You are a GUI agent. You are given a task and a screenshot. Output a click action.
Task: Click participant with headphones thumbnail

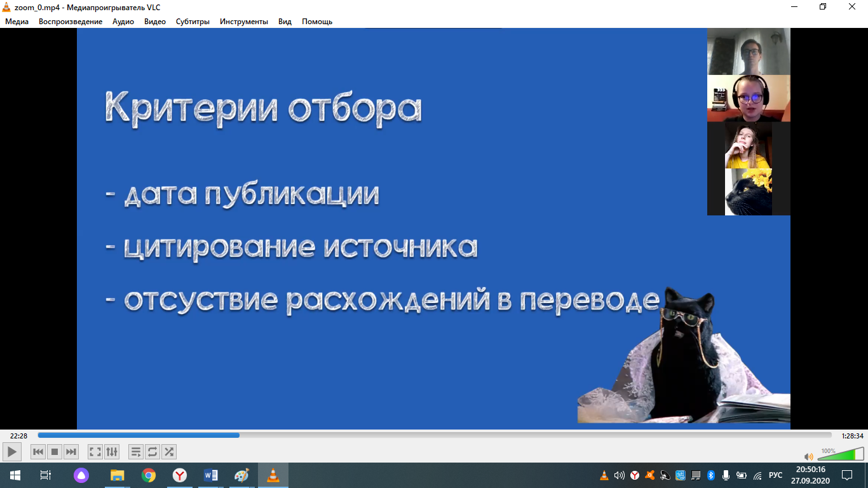pos(749,98)
